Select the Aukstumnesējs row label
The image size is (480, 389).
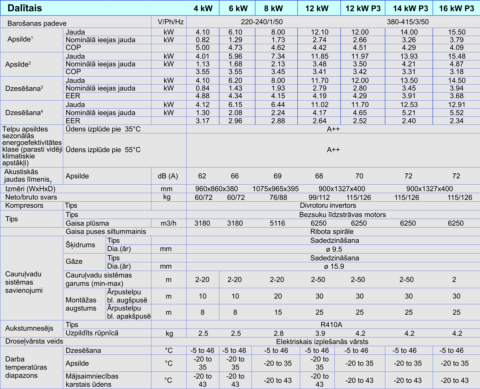[29, 328]
